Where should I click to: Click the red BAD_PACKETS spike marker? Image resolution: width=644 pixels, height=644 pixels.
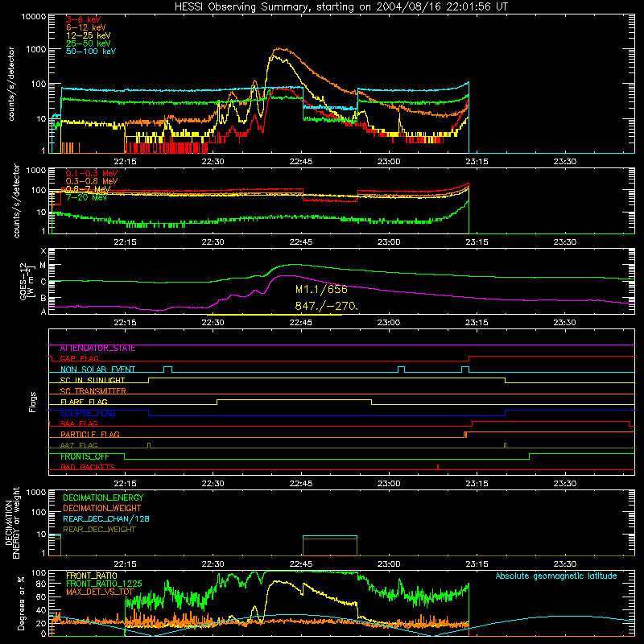438,467
